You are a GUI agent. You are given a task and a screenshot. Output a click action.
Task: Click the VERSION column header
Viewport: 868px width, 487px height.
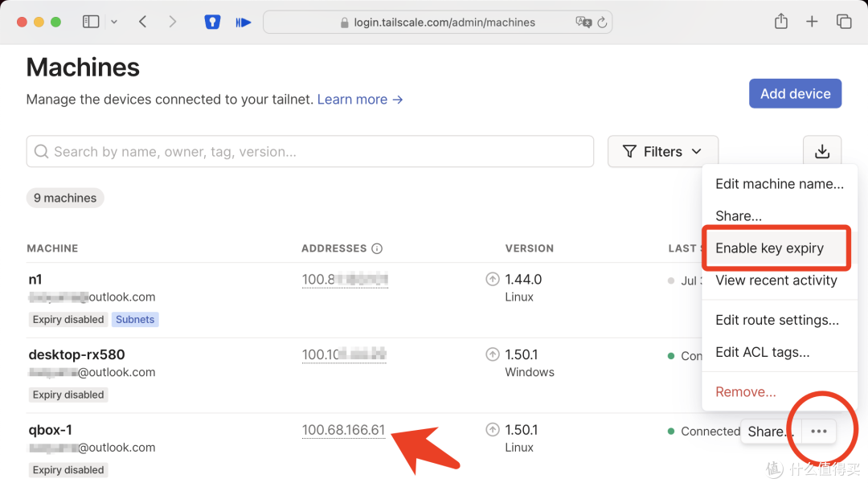(529, 248)
